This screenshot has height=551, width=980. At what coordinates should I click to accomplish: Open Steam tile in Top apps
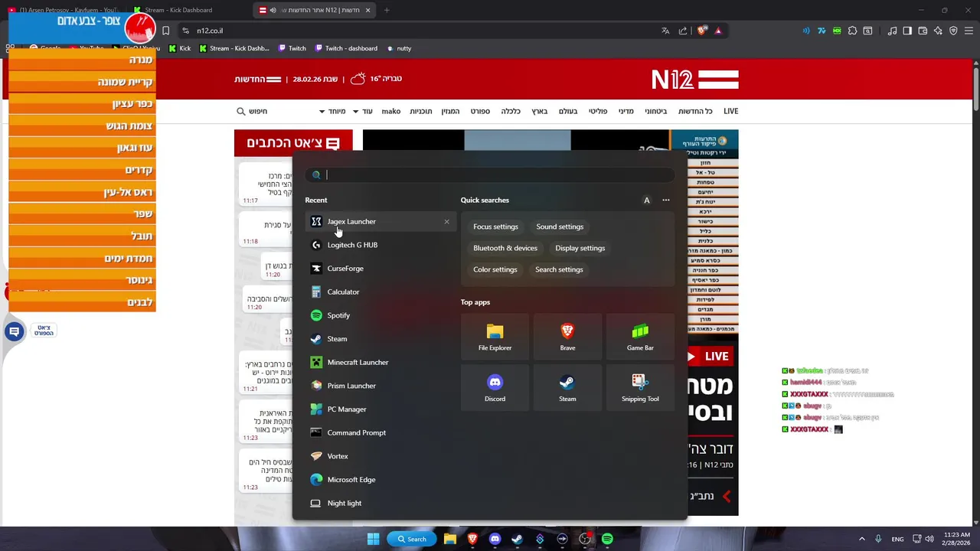pyautogui.click(x=567, y=388)
